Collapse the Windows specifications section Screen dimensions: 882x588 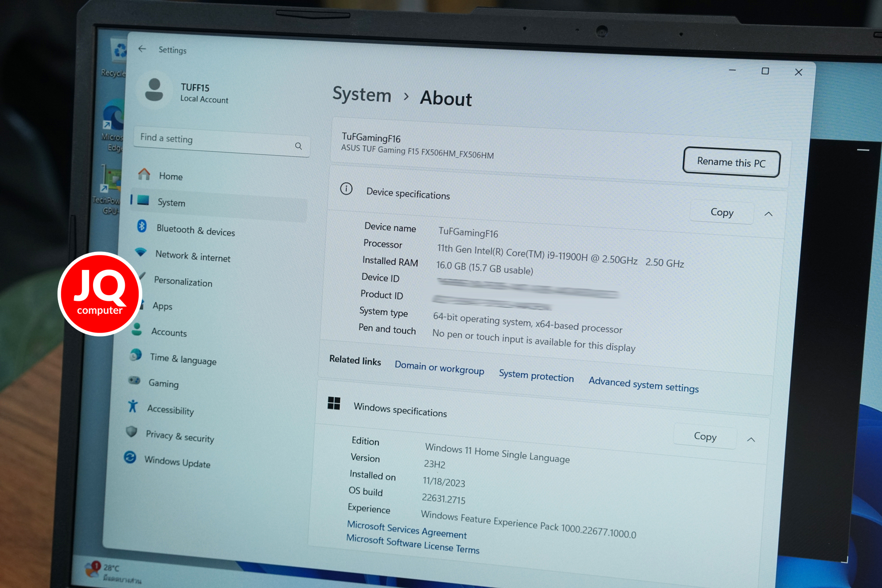click(x=751, y=440)
